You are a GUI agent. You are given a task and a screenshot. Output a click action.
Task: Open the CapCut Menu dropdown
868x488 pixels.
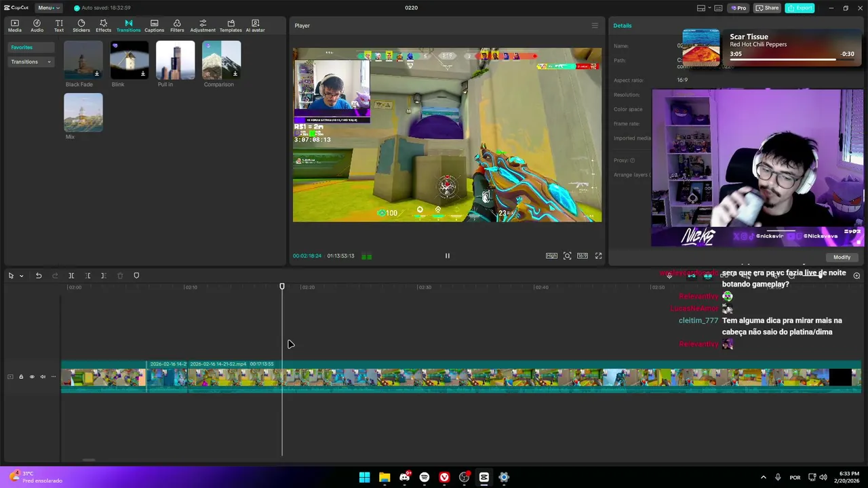pyautogui.click(x=48, y=7)
